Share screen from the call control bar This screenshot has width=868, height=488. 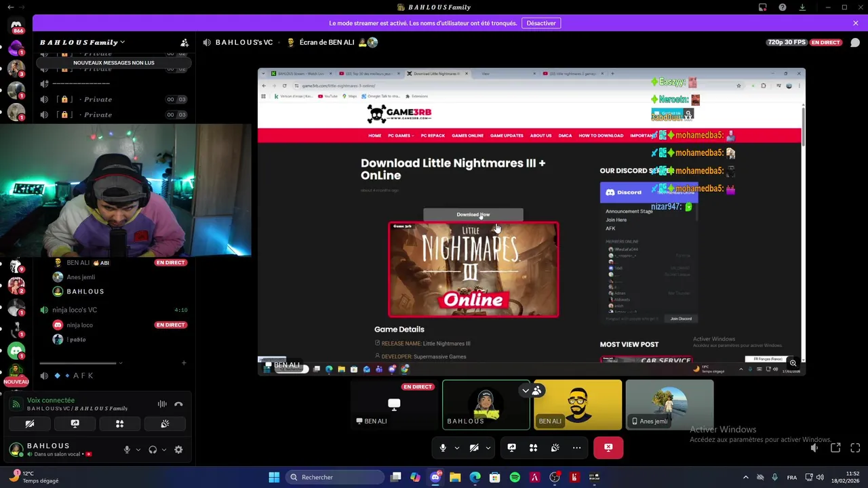tap(511, 447)
